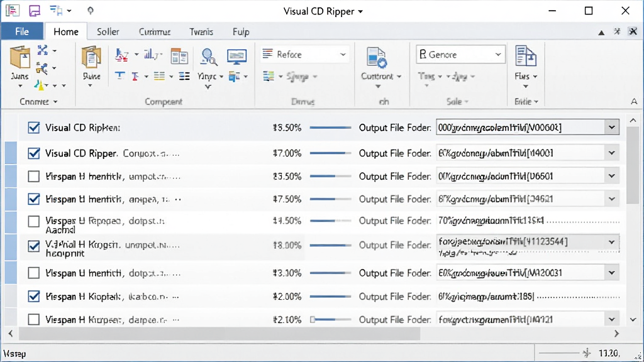Click the Eitle group label arrow
Screen dimensions: 644x362
coord(536,102)
